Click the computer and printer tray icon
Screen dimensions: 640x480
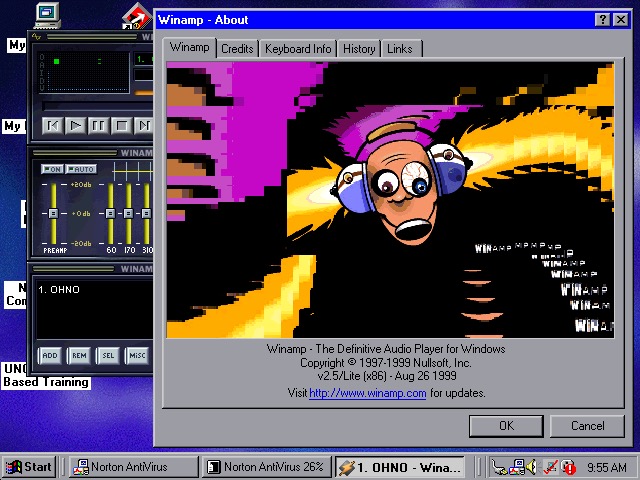click(517, 467)
